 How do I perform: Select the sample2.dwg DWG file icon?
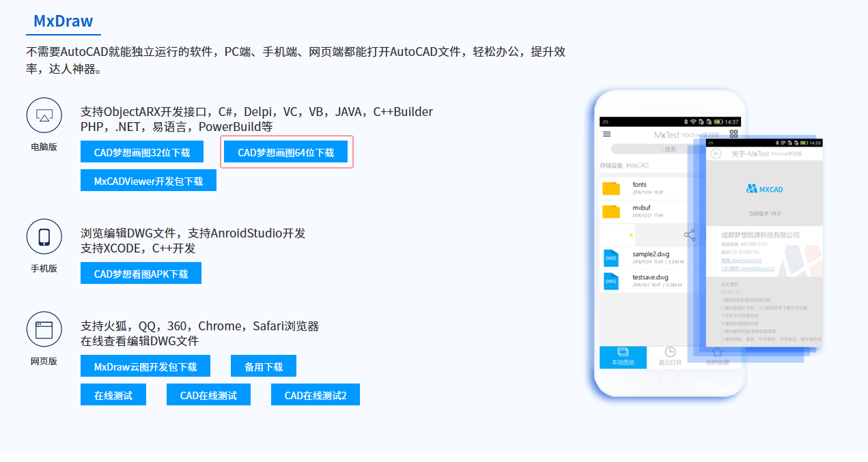611,257
